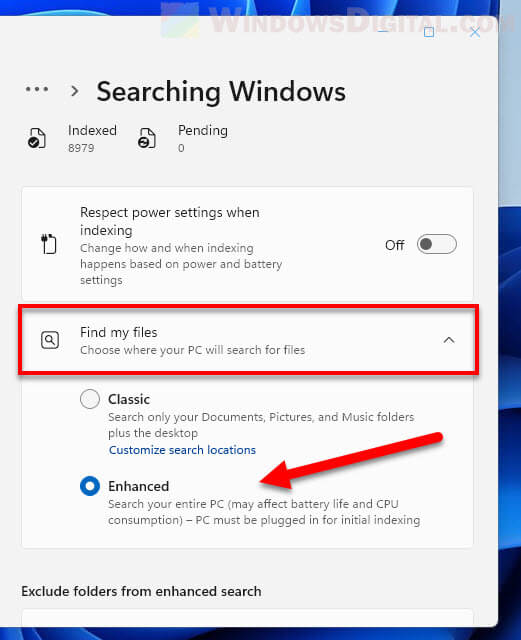Viewport: 521px width, 640px height.
Task: Click the power plug indexing icon
Action: (49, 244)
